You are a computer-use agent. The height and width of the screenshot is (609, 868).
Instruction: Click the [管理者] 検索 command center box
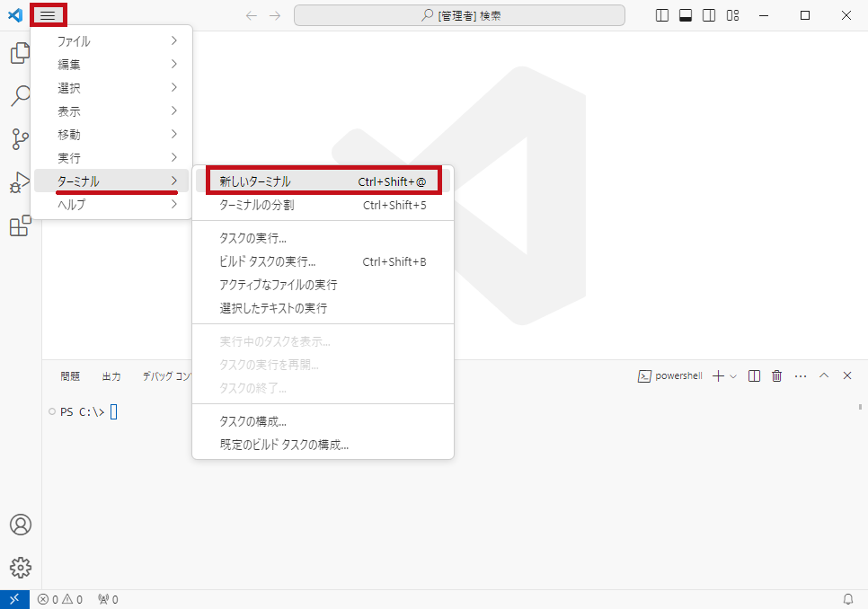point(459,15)
